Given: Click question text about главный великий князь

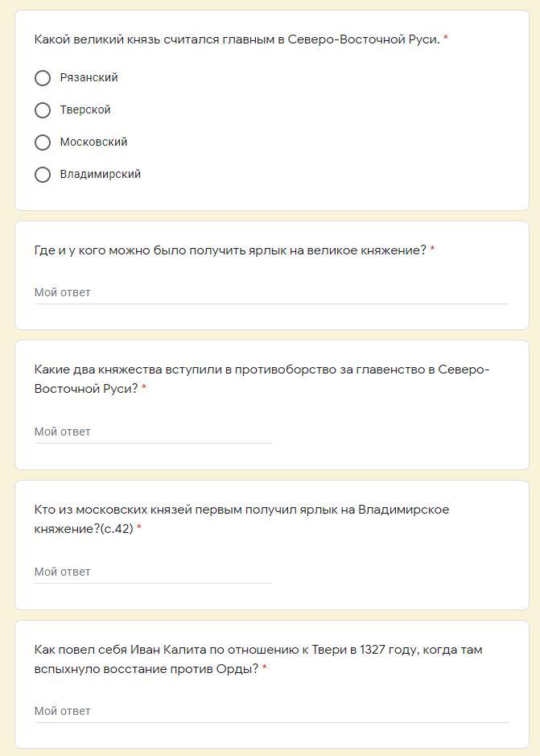Looking at the screenshot, I should coord(237,39).
